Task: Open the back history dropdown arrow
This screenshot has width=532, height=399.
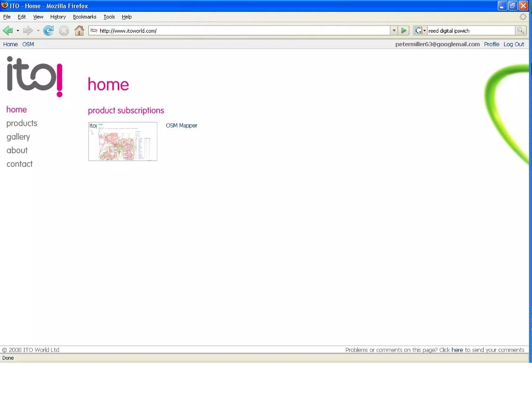Action: [x=18, y=31]
